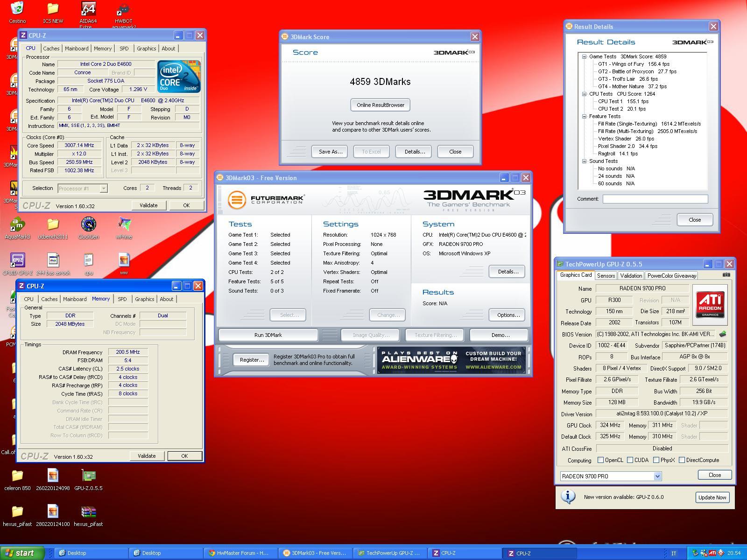The width and height of the screenshot is (747, 560).
Task: Open the ucbench2011 folder
Action: 53,228
